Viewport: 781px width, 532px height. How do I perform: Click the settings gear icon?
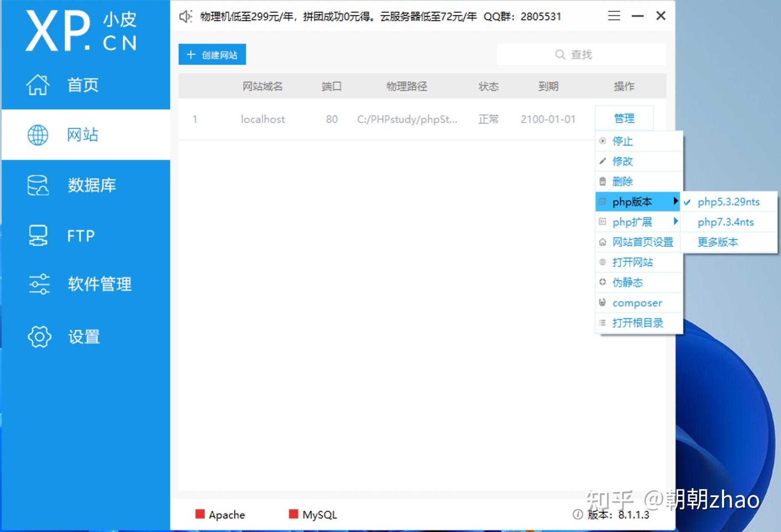tap(39, 336)
